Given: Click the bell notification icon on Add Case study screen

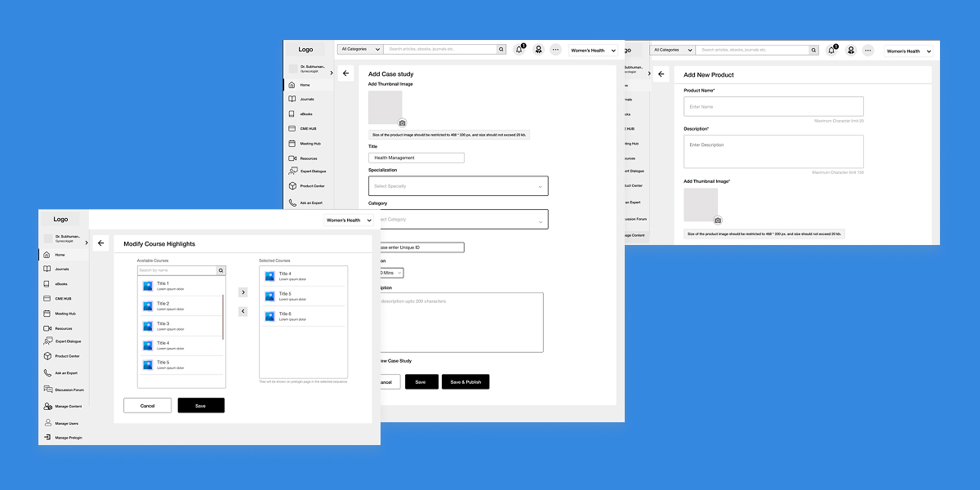Looking at the screenshot, I should (519, 50).
